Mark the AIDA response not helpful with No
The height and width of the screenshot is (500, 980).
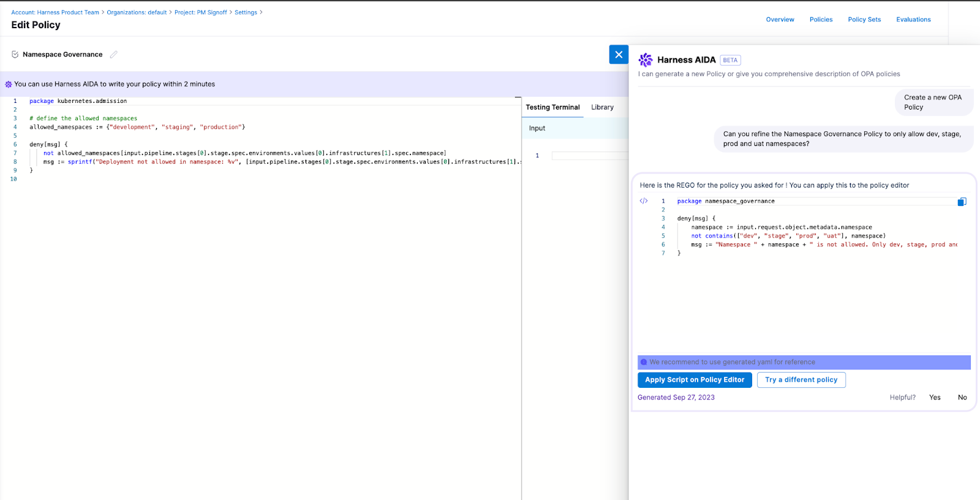pos(962,398)
